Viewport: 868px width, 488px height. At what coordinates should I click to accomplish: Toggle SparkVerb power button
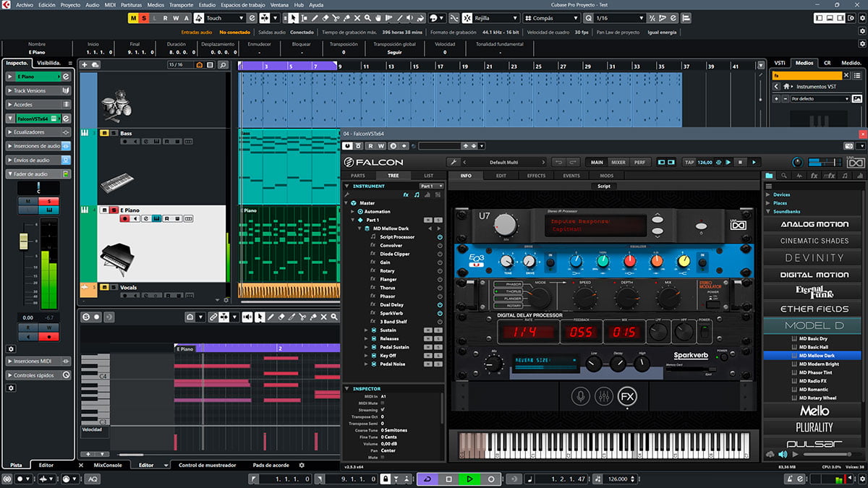point(440,313)
